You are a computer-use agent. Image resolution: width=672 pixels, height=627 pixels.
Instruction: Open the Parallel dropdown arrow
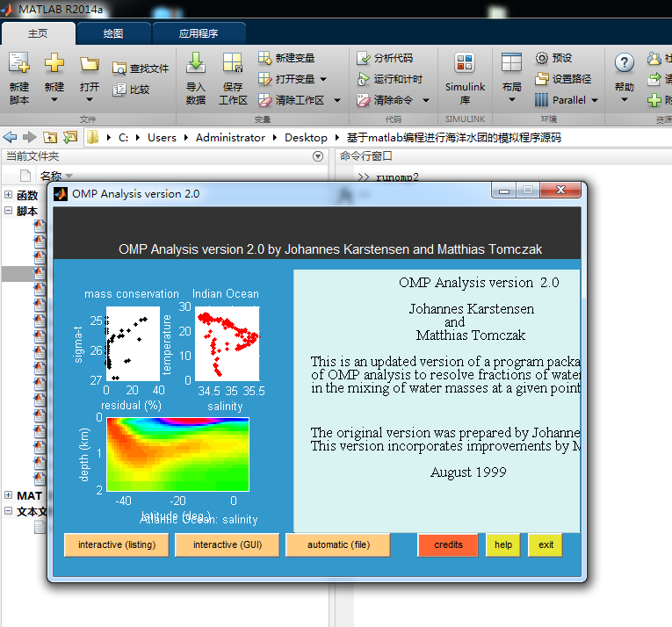point(595,100)
